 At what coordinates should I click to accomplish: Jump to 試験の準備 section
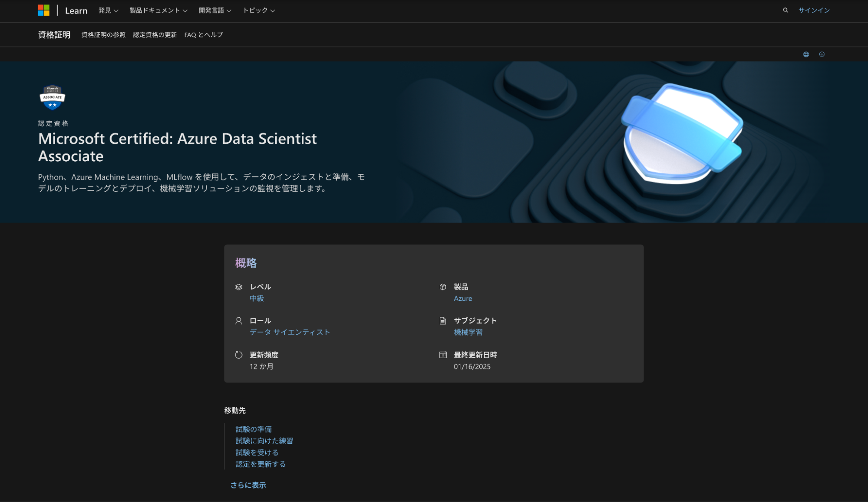pos(254,429)
